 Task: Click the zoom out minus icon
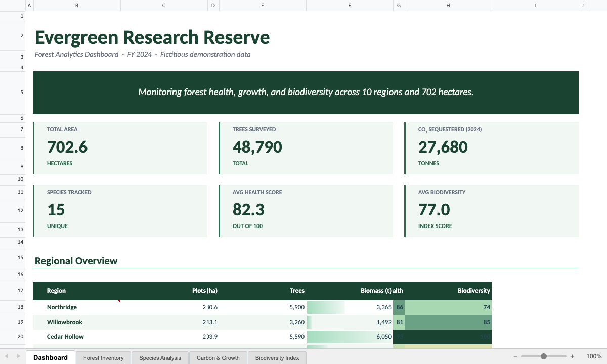coord(515,356)
